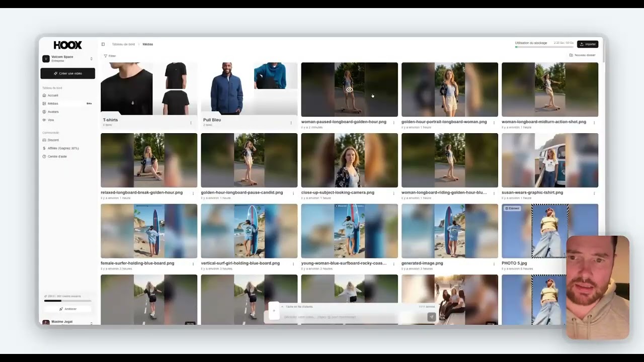The height and width of the screenshot is (362, 644).
Task: Open Affiliés (Gagnez 30%) link
Action: pos(67,148)
